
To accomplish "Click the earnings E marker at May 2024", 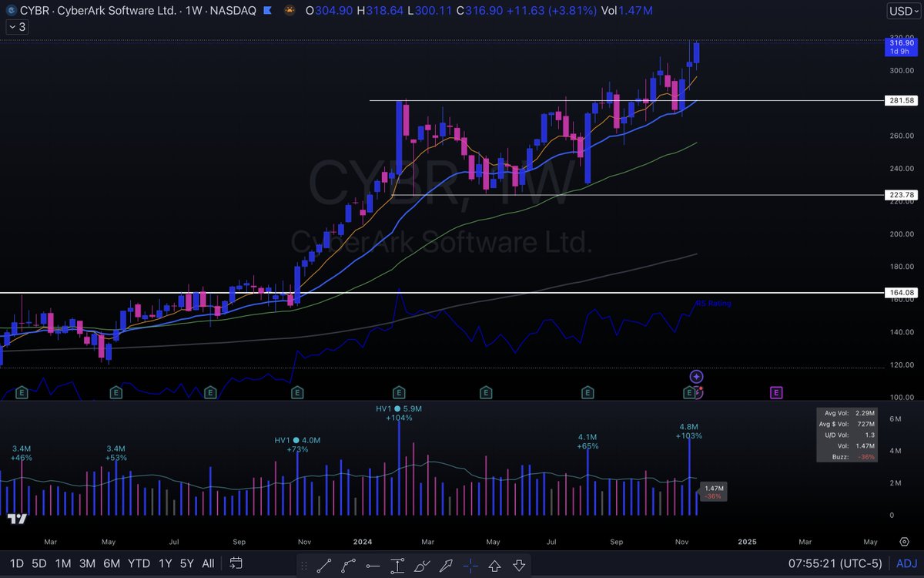I will pyautogui.click(x=485, y=392).
